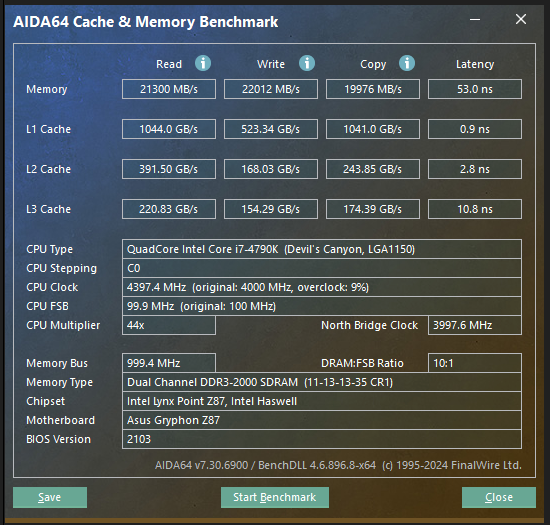Viewport: 550px width, 525px height.
Task: Select the L1 Cache Read 1044.0 GB/s cell
Action: [169, 129]
